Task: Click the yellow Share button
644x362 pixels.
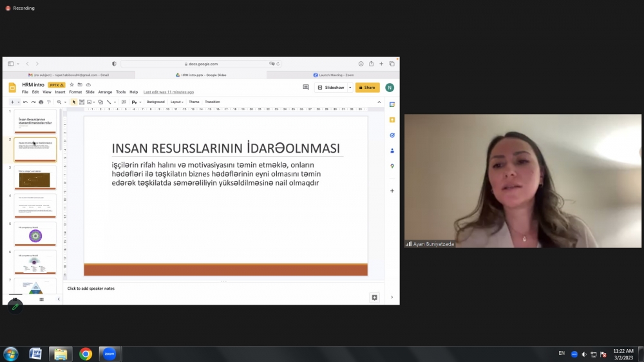Action: click(367, 87)
